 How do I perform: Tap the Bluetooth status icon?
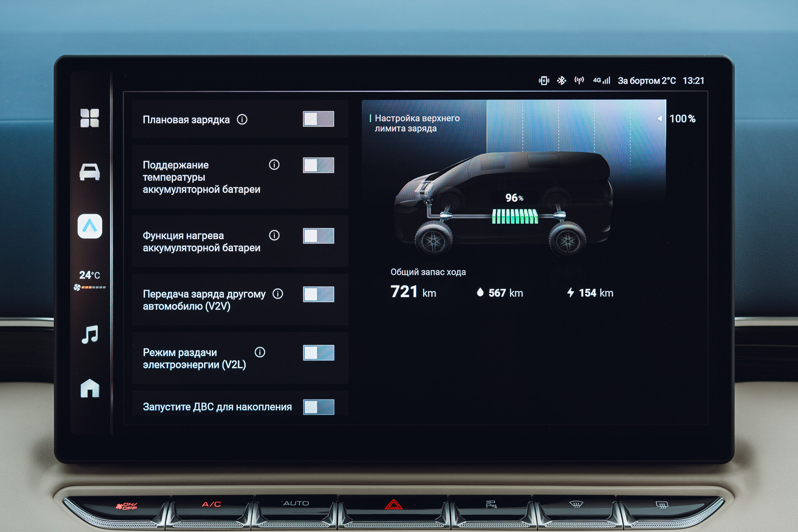pos(562,81)
